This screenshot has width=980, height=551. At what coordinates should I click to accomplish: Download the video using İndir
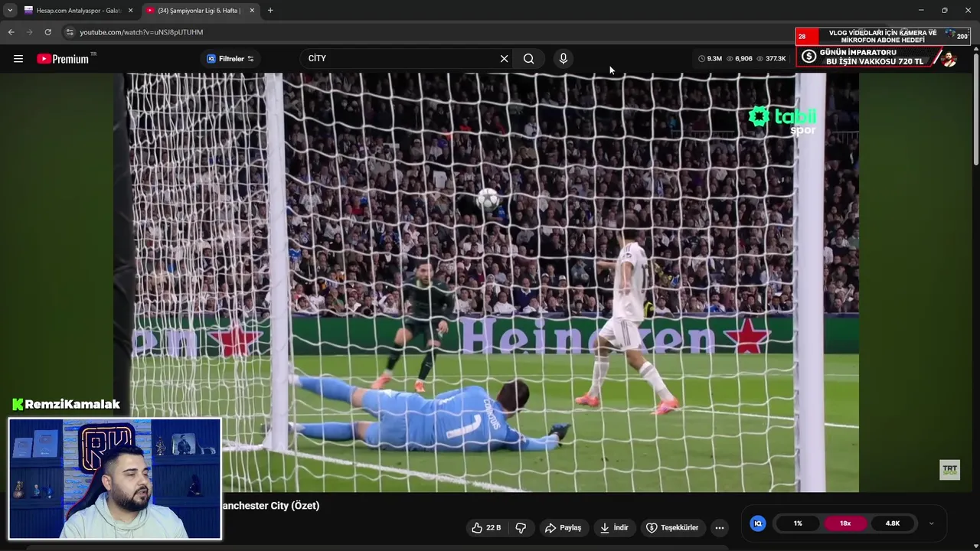(x=614, y=528)
